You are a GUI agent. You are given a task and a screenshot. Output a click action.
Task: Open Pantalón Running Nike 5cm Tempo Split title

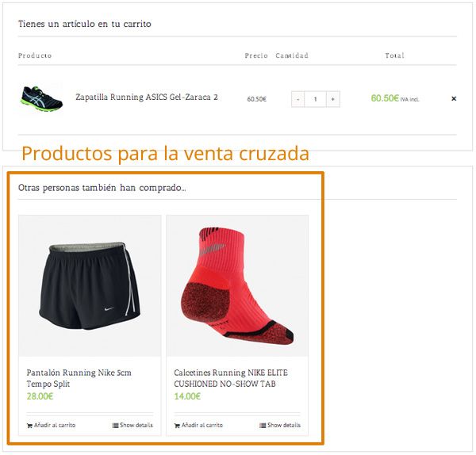(79, 378)
